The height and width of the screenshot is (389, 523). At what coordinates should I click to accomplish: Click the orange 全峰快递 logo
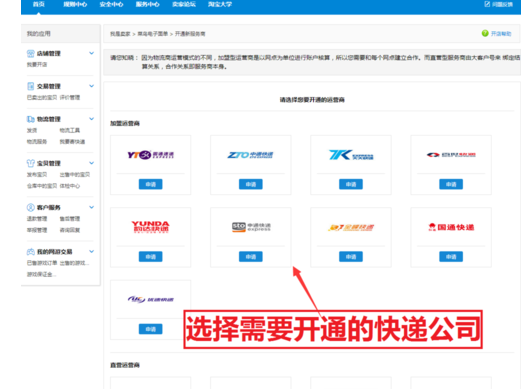[x=351, y=228]
